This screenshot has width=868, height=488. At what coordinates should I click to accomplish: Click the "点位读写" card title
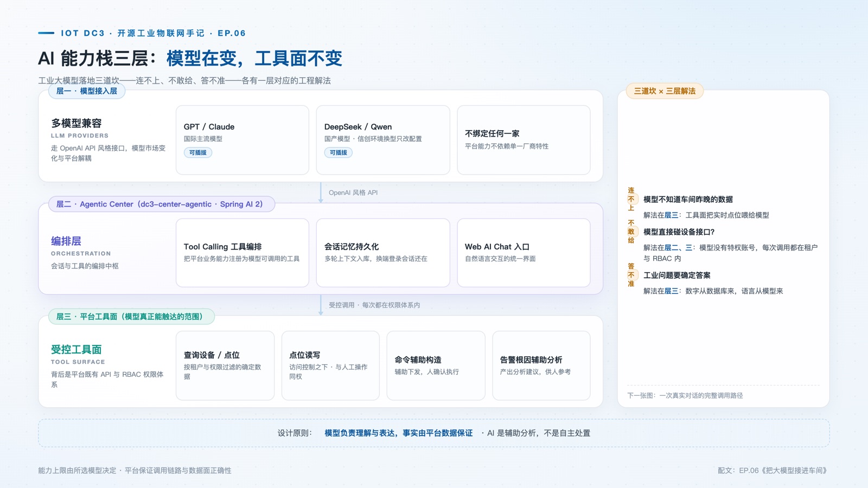[305, 355]
